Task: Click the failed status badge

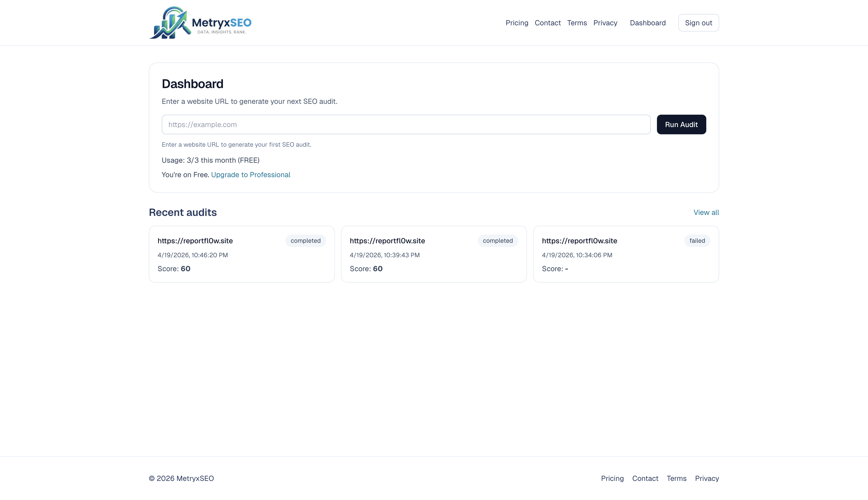Action: pos(697,241)
